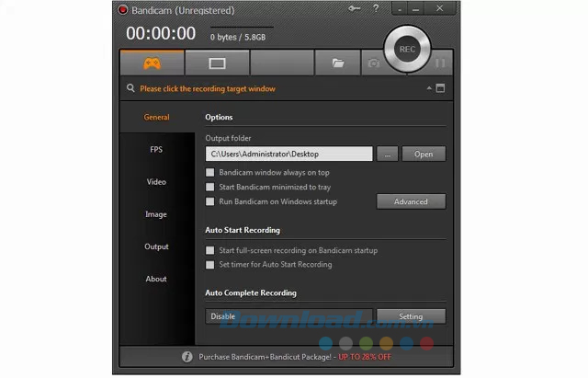Click the UP TO 28% OFF promotion link

click(x=365, y=357)
